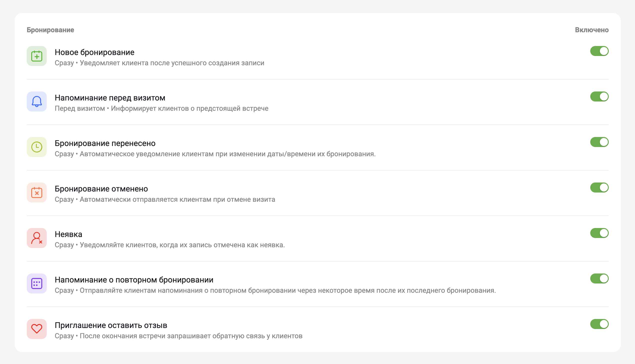The width and height of the screenshot is (635, 364).
Task: Click the Бронирование section header
Action: (50, 30)
